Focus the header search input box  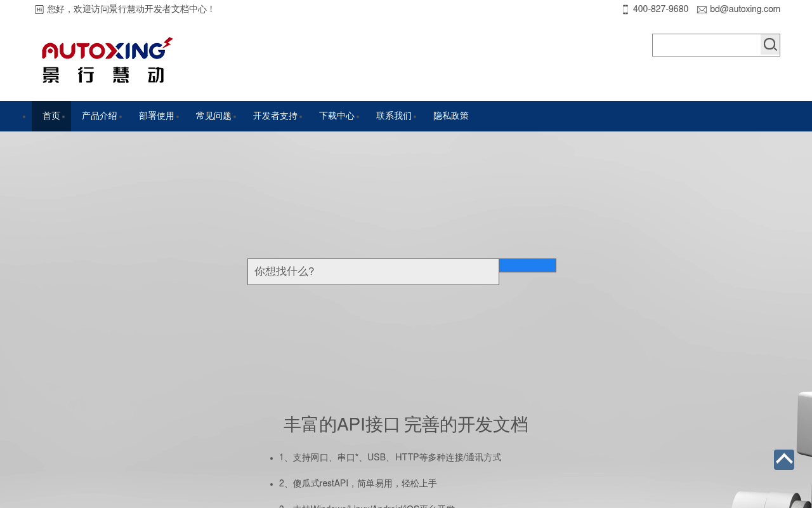[707, 45]
